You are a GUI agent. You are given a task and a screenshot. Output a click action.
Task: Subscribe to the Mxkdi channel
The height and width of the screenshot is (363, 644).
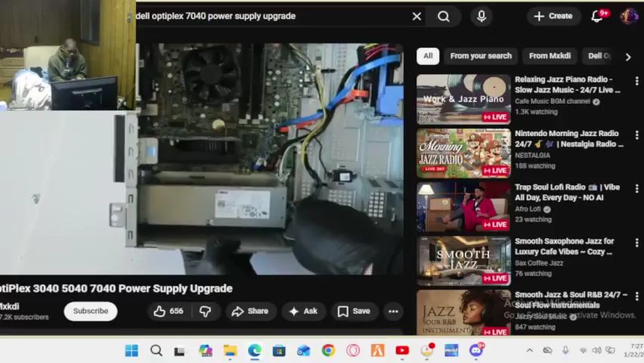(x=91, y=311)
